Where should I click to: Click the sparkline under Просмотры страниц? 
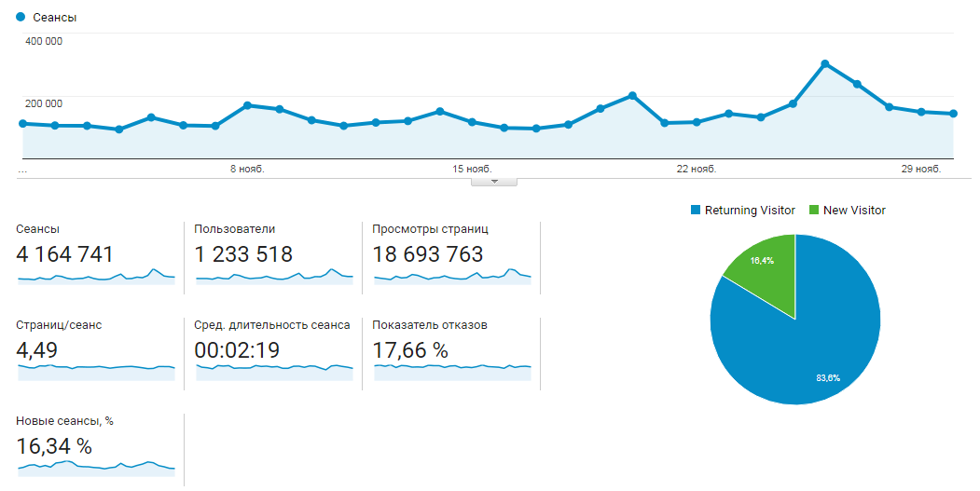tap(451, 277)
